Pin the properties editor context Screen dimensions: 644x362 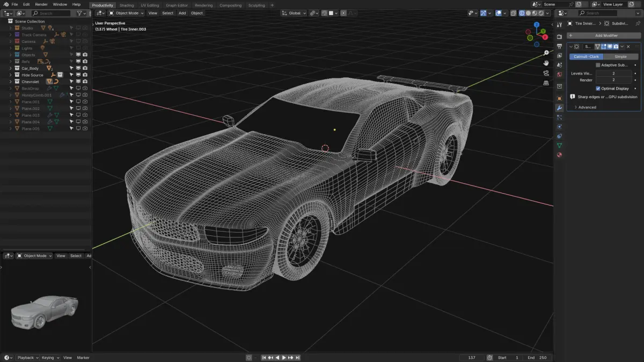[637, 24]
